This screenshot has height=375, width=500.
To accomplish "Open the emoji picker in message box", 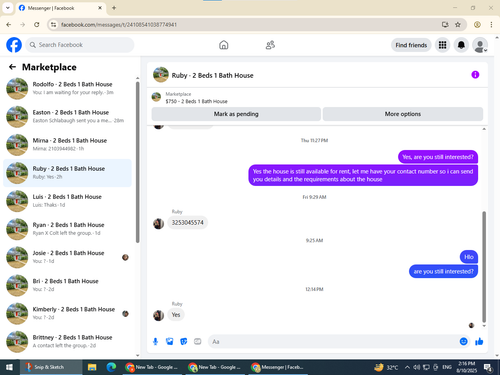I will 463,341.
